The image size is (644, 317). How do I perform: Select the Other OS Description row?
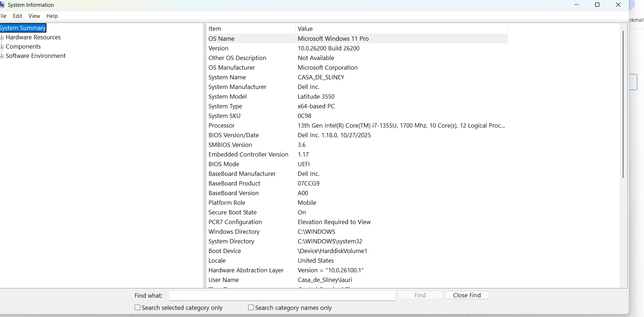pyautogui.click(x=357, y=58)
